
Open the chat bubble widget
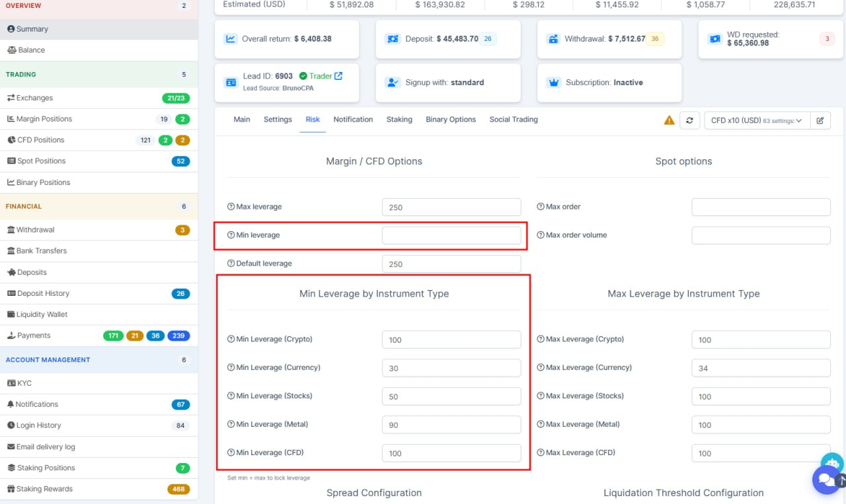coord(826,480)
